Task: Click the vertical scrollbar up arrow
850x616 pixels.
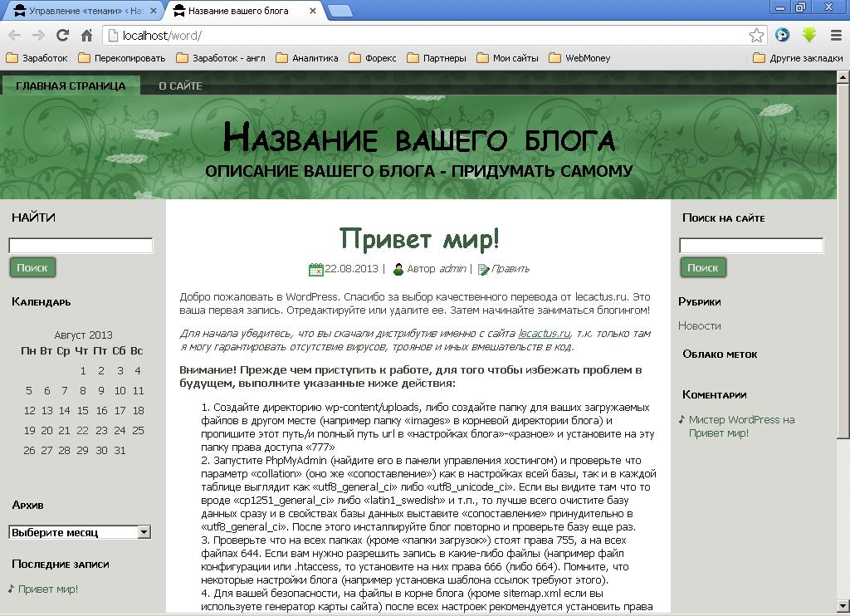Action: click(843, 77)
